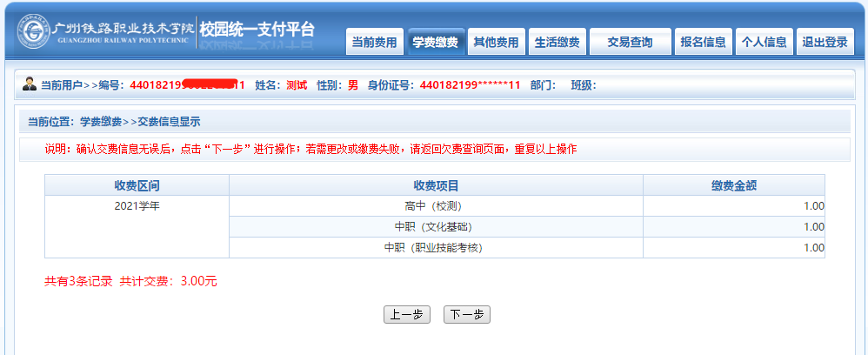Click the 校园统一支付平台 title
868x355 pixels.
click(x=257, y=29)
